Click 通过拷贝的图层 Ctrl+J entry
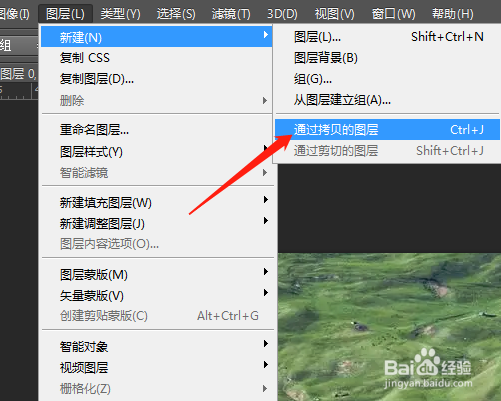The image size is (501, 401). tap(387, 129)
